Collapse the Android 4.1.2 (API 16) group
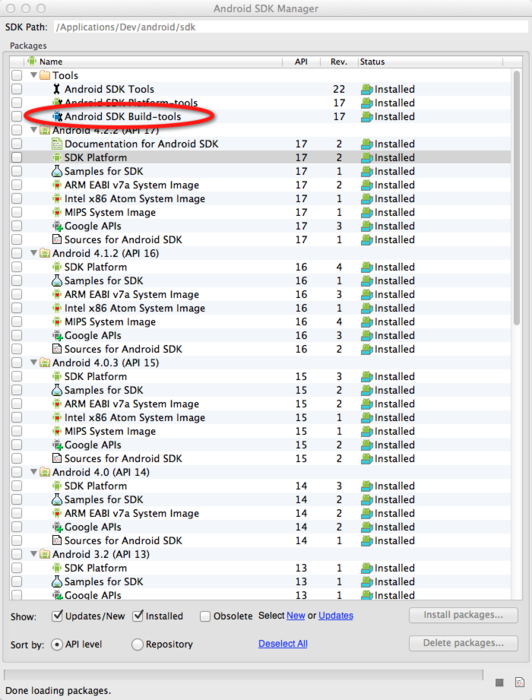532x700 pixels. pyautogui.click(x=33, y=253)
